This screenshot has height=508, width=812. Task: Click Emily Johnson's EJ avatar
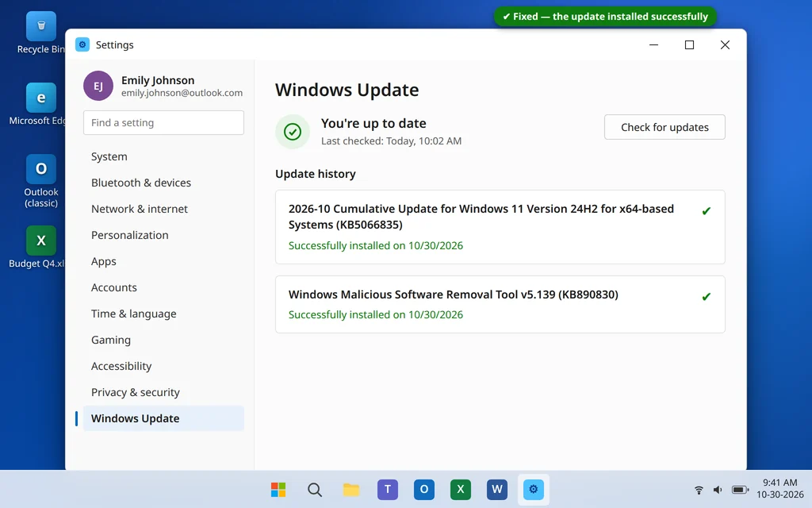(x=98, y=86)
